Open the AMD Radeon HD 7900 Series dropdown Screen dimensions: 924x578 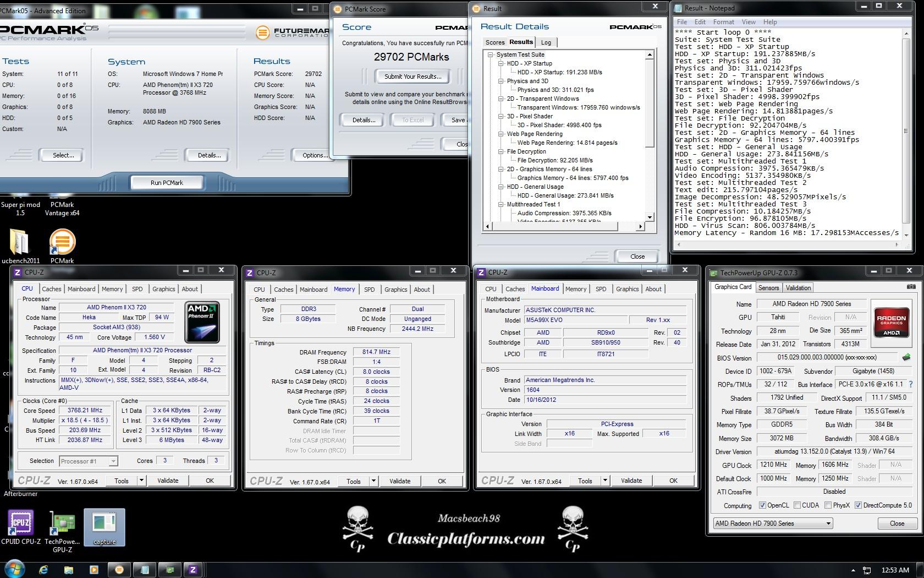(x=773, y=524)
